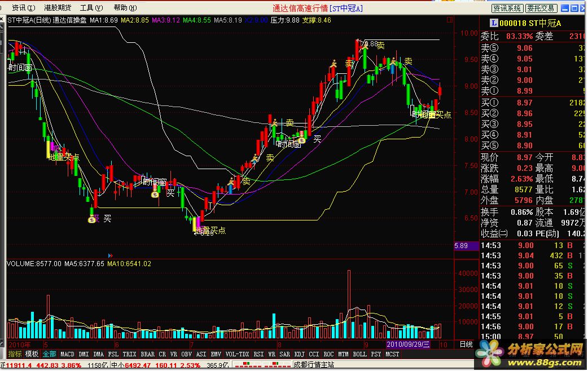Click the 日线 period label
This screenshot has height=371, width=588.
pyautogui.click(x=466, y=344)
